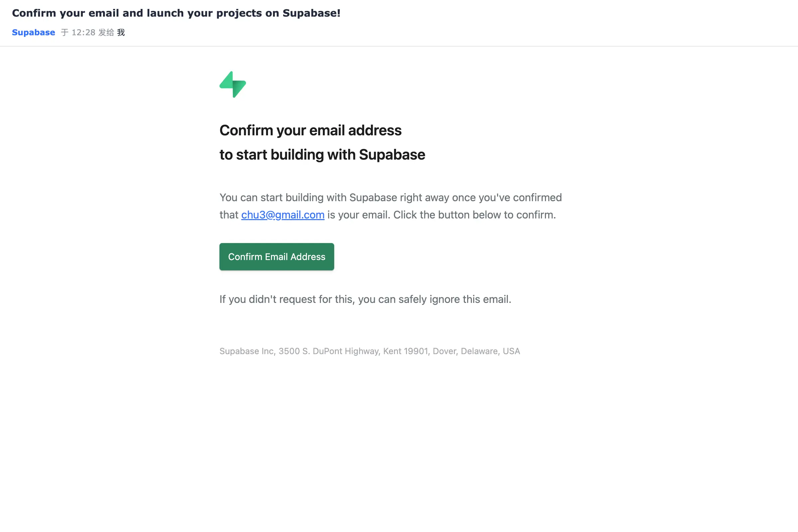Screen dimensions: 798x532
Task: Click the word "that" before the email link
Action: coord(229,215)
